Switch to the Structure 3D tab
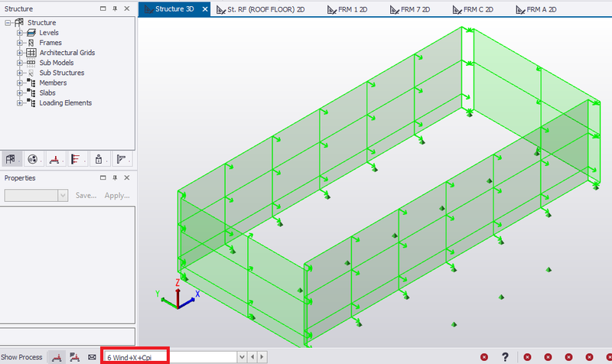The image size is (612, 364). [x=174, y=9]
